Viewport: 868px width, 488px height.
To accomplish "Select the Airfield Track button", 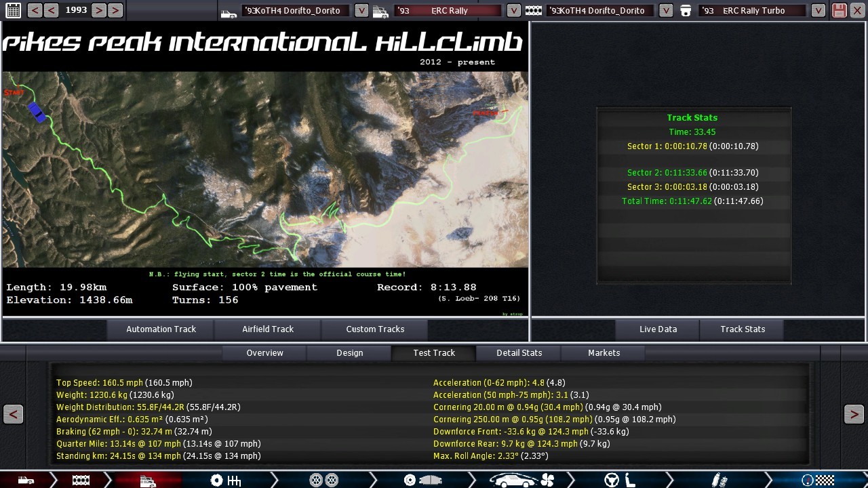I will (x=268, y=329).
